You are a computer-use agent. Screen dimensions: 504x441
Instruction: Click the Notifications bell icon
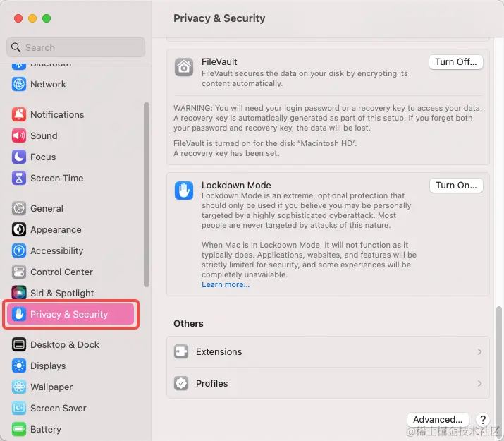[x=19, y=114]
